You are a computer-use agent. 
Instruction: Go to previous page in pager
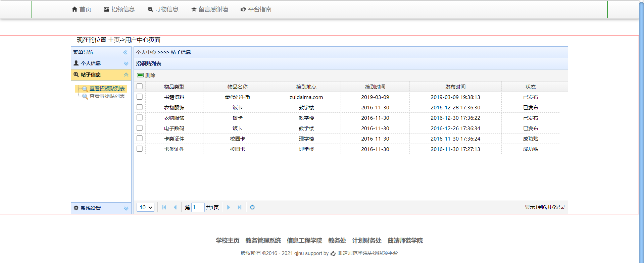click(175, 207)
